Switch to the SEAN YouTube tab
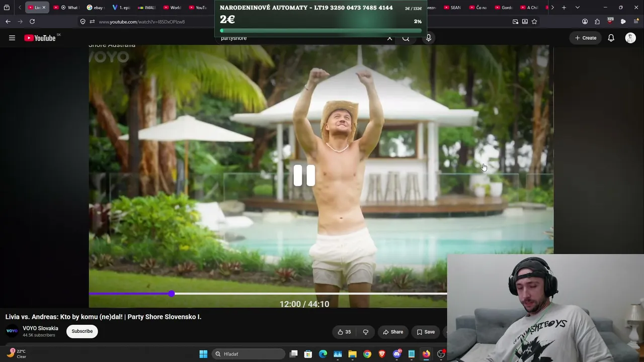Viewport: 644px width, 362px height. coord(453,8)
